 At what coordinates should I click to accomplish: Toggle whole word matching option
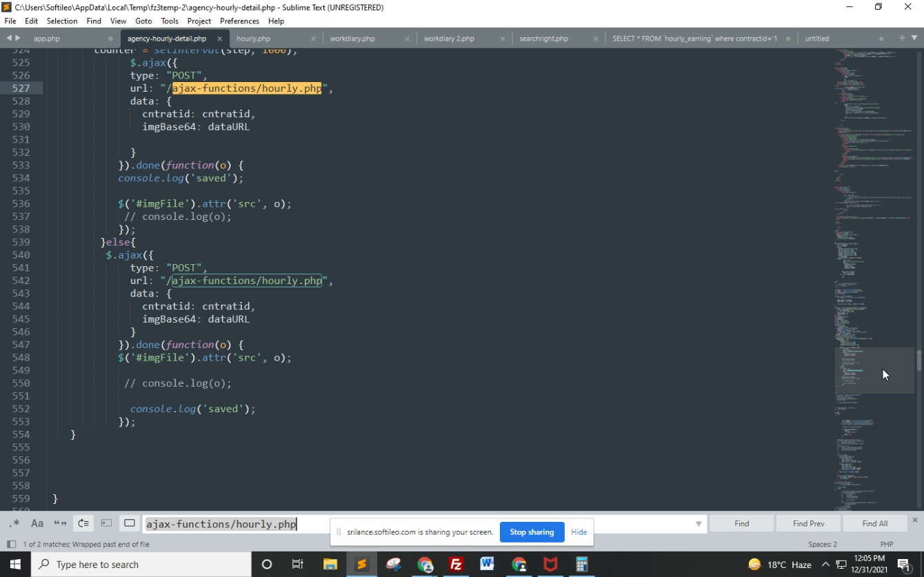[x=60, y=523]
